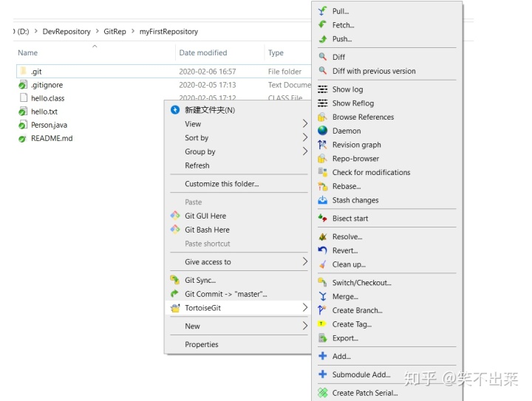Screen dimensions: 532x401
Task: Click myFirstRepository breadcrumb segment
Action: 168,32
